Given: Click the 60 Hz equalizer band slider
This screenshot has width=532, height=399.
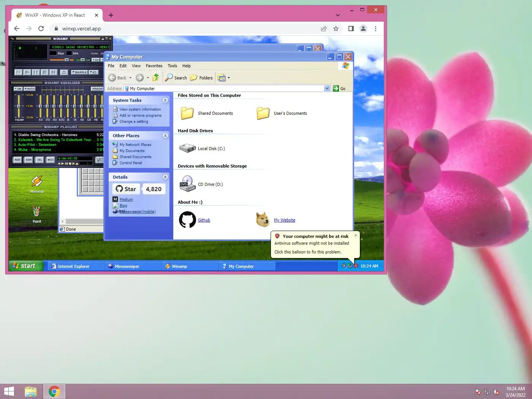Looking at the screenshot, I should coord(40,106).
